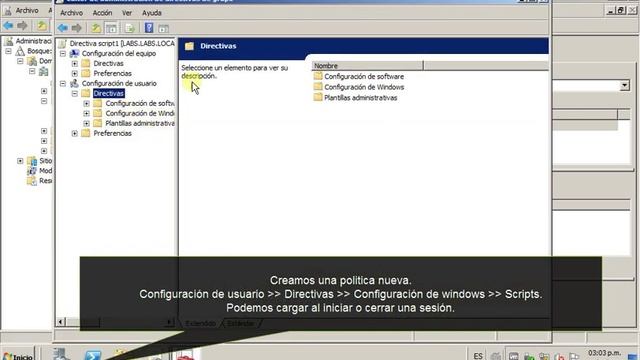Open the Archivo menu of the background console
Viewport: 640px width, 360px height.
(27, 10)
